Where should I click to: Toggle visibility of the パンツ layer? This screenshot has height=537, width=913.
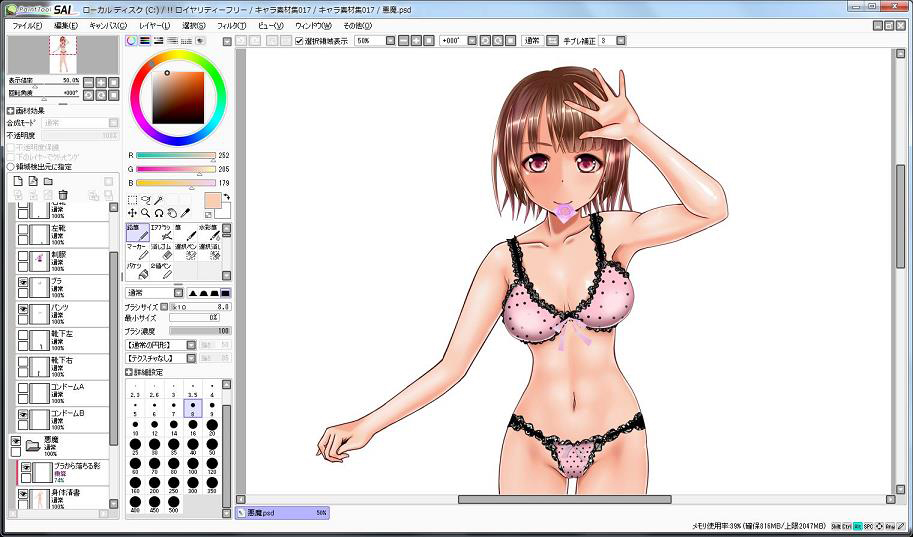click(24, 310)
